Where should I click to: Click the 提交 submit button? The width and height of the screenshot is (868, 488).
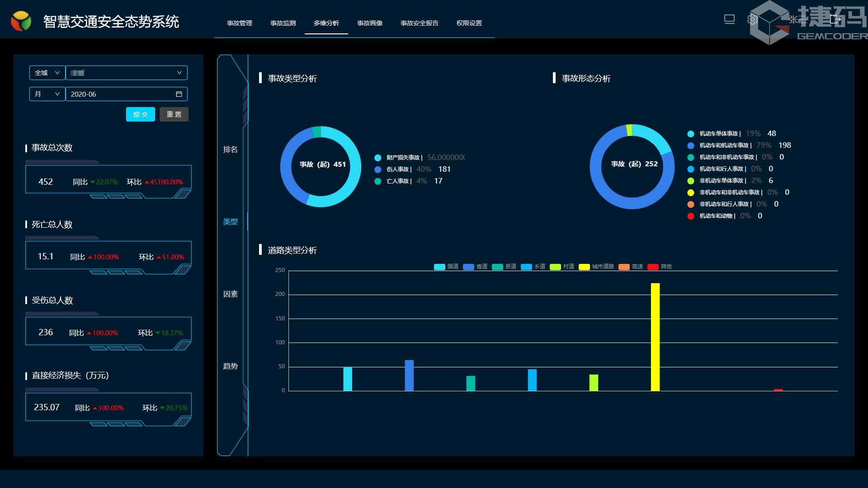coord(140,114)
